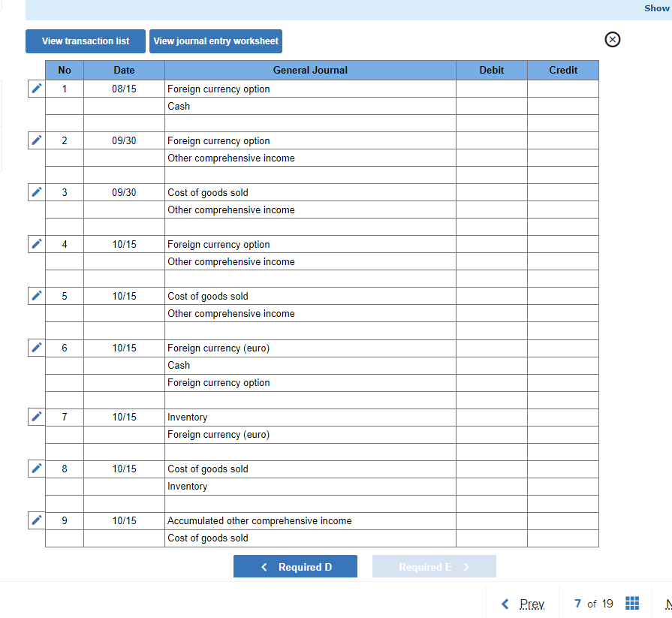Edit journal entry 9 pencil icon

pos(37,520)
